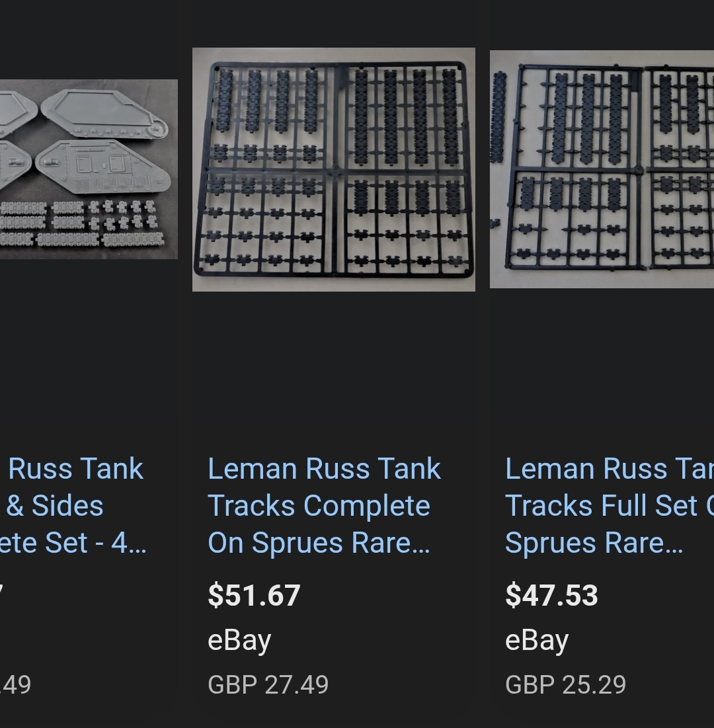Open the black tracks sprue thumbnail priced $51.67
Viewport: 714px width, 728px height.
point(333,169)
